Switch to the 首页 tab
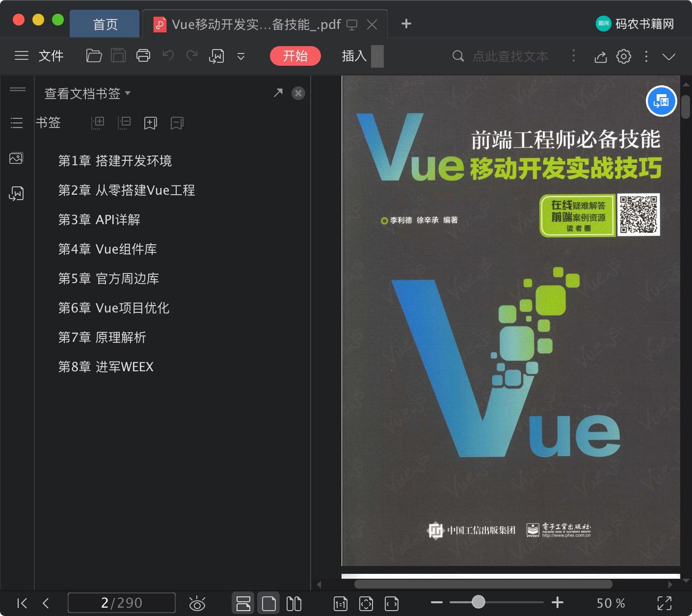 [x=105, y=24]
